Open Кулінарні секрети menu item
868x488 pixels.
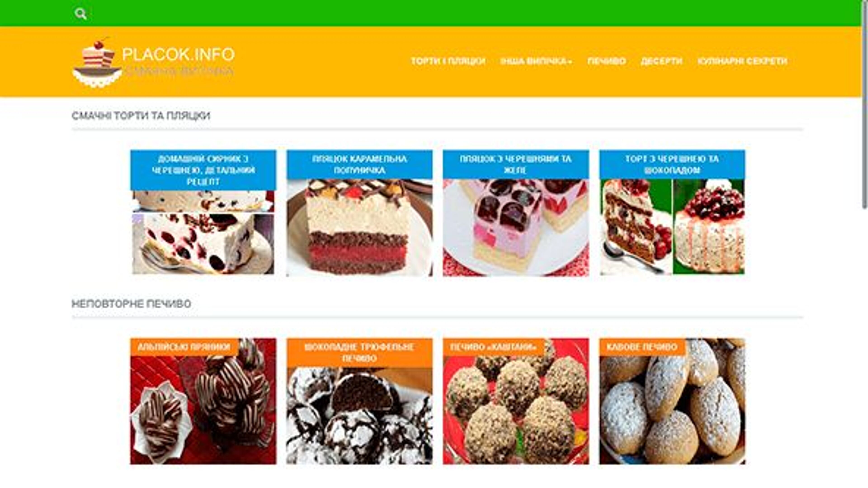point(742,61)
